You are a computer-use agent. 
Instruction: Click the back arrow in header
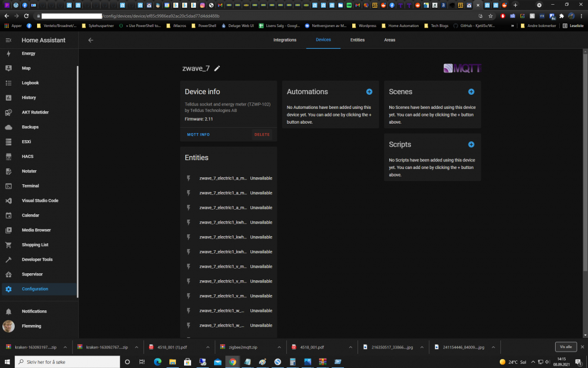[x=91, y=40]
